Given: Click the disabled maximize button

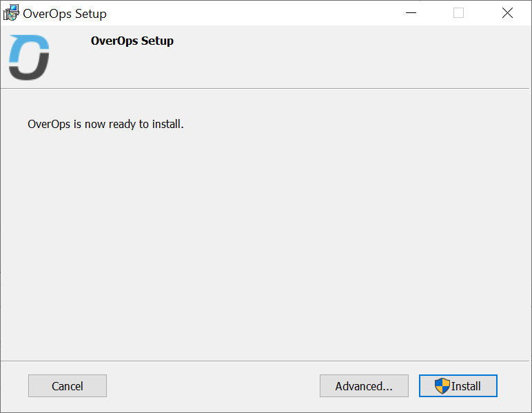Looking at the screenshot, I should (x=459, y=13).
